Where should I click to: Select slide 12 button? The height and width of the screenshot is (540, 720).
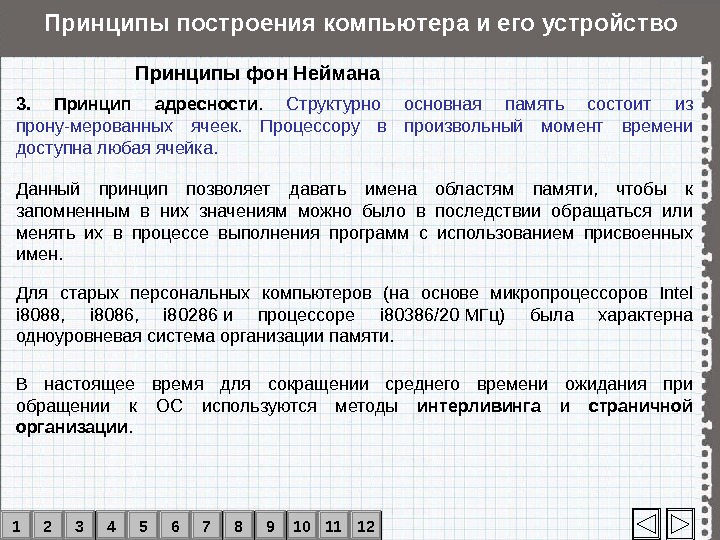coord(366,526)
